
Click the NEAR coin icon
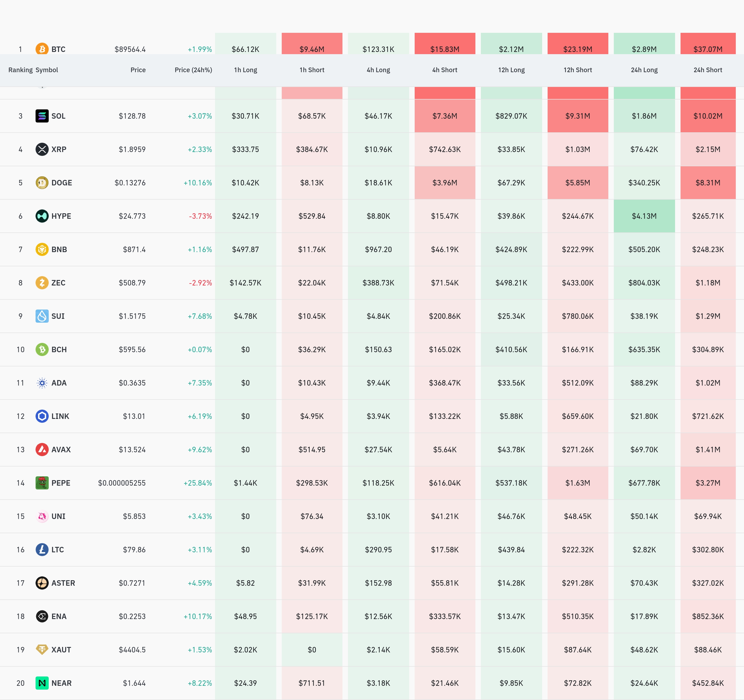pyautogui.click(x=42, y=683)
